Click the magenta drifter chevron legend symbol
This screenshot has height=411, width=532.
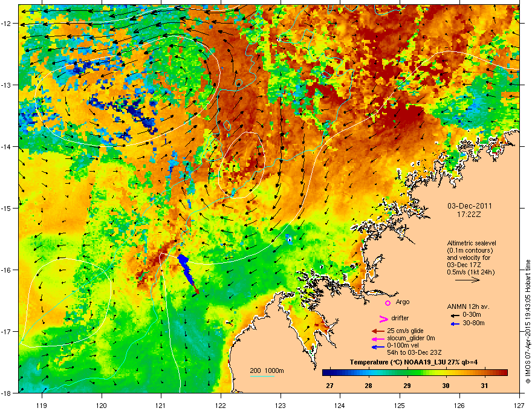click(x=383, y=319)
